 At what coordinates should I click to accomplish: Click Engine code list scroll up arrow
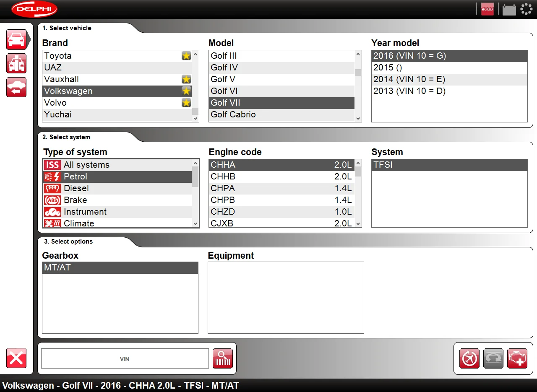pyautogui.click(x=358, y=163)
